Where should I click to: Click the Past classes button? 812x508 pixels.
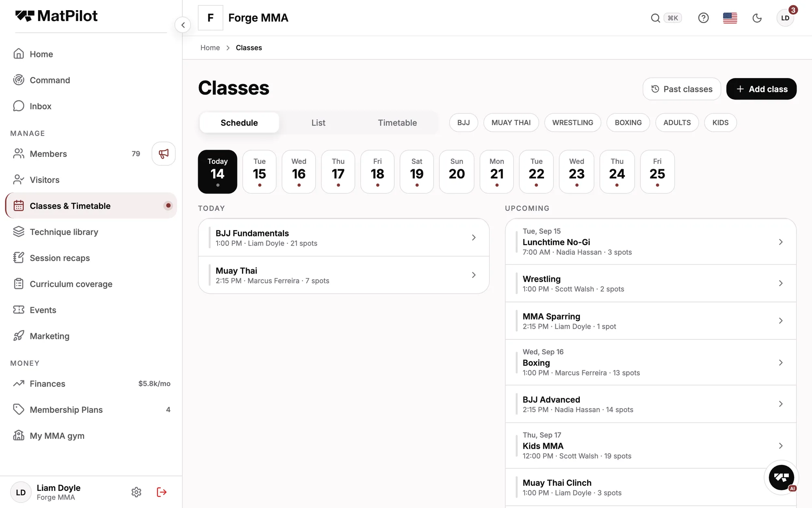click(x=682, y=89)
